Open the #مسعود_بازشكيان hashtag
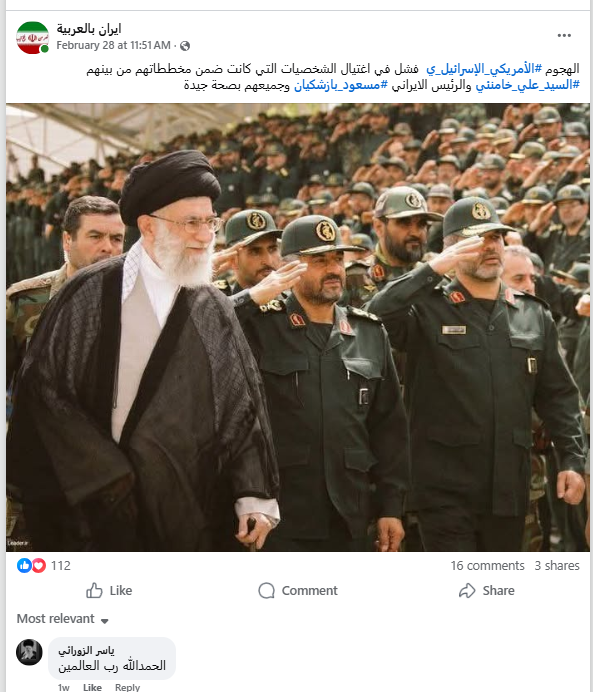Screen dimensions: 593x692 coord(341,85)
